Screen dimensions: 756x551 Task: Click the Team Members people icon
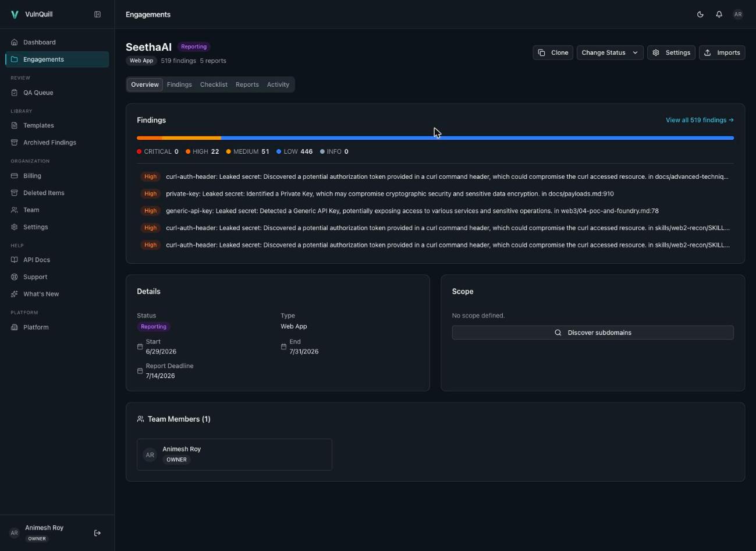click(x=140, y=419)
